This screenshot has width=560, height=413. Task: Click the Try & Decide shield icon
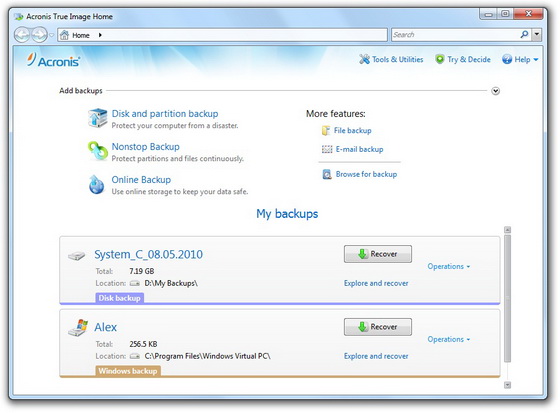[x=440, y=59]
